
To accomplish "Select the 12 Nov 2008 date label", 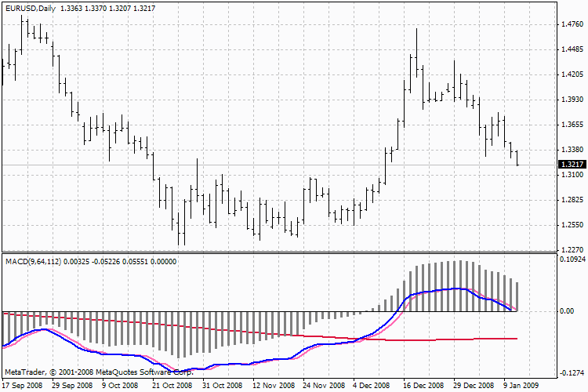I will point(272,386).
